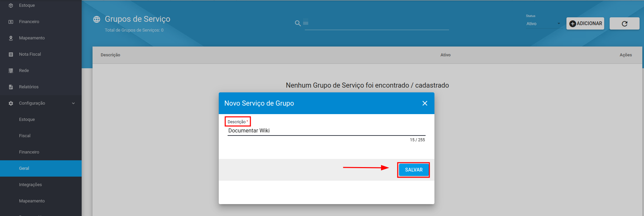Close the Novo Serviço de Grupo dialog
644x216 pixels.
point(425,103)
